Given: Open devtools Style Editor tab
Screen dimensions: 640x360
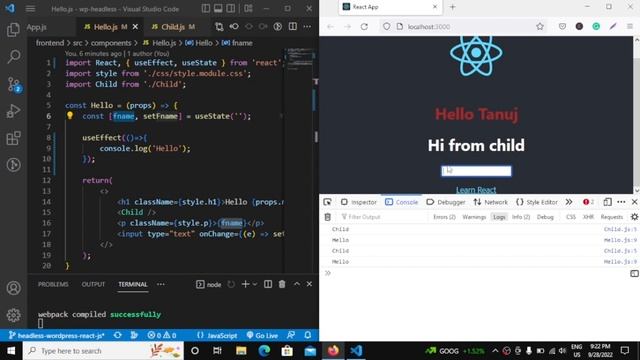Looking at the screenshot, I should [537, 202].
